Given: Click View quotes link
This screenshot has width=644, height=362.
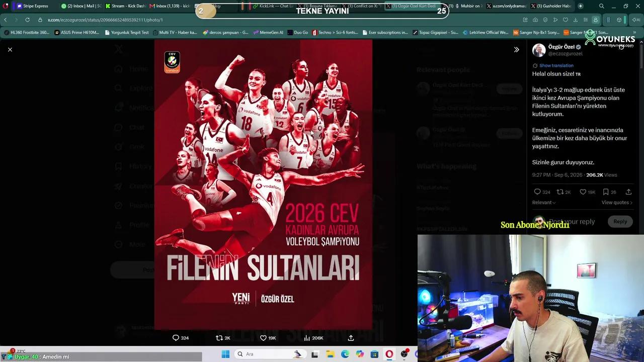Looking at the screenshot, I should [x=617, y=203].
